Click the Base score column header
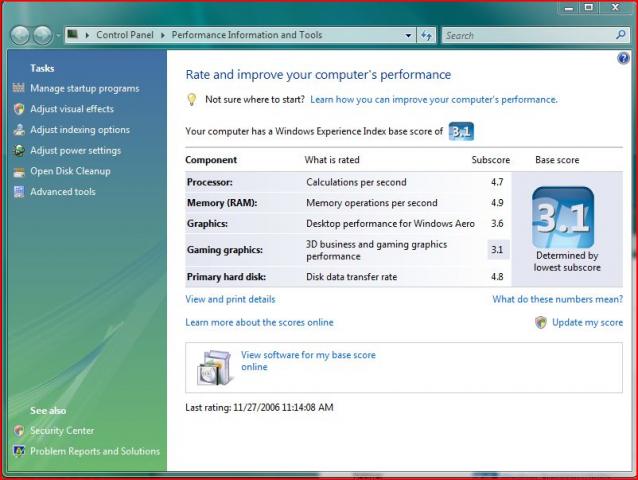Image resolution: width=638 pixels, height=480 pixels. [557, 160]
